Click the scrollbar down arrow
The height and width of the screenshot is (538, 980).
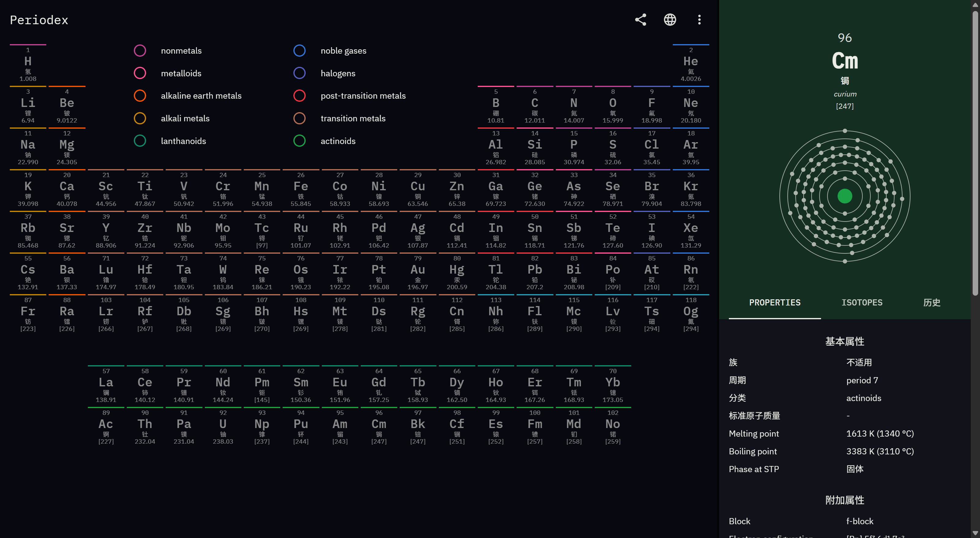point(975,533)
